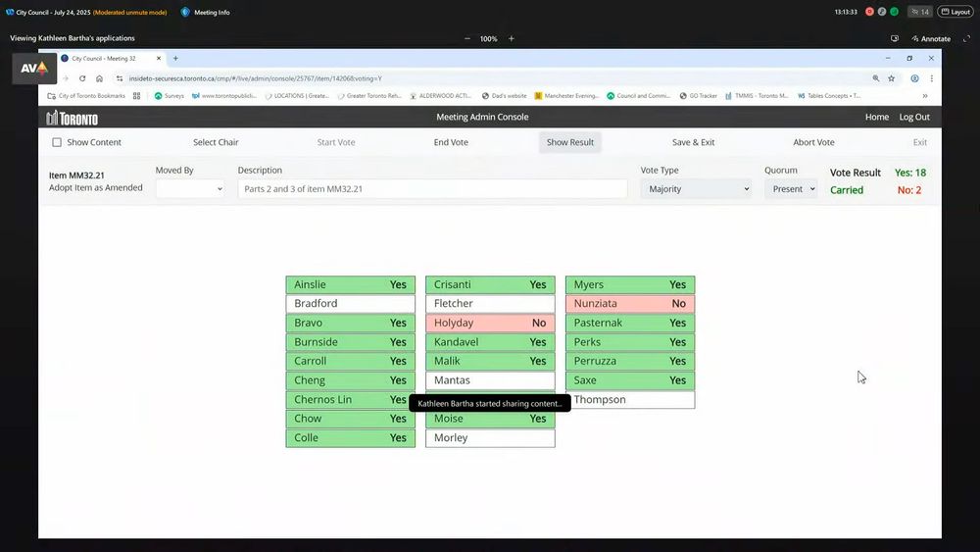Click the Carried vote result text
This screenshot has width=980, height=552.
click(x=847, y=190)
